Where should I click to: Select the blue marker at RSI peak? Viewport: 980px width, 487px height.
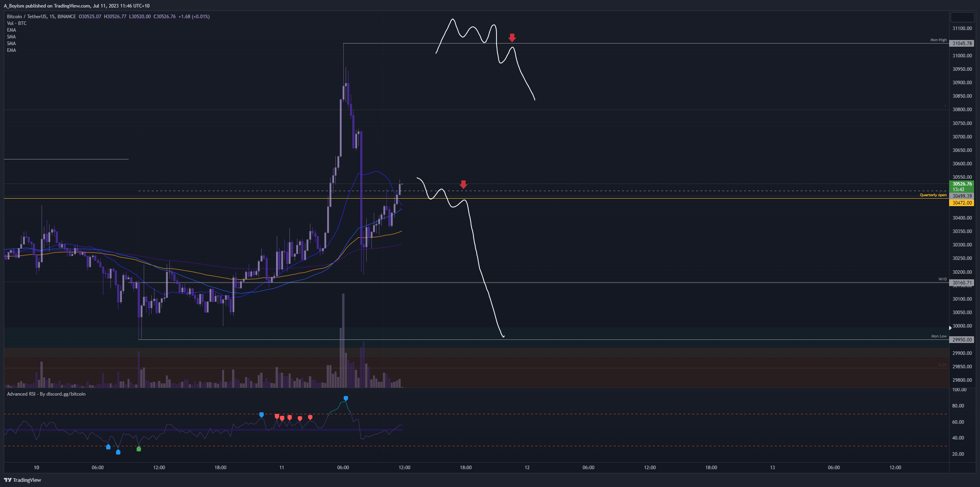[x=346, y=398]
